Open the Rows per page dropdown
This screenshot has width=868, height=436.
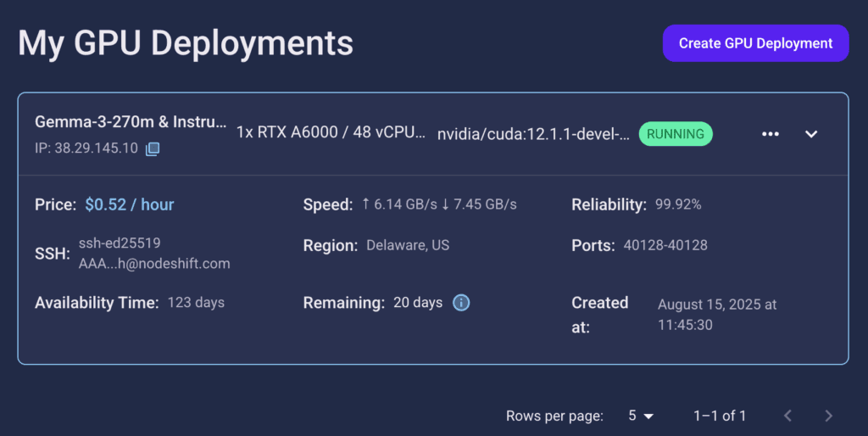coord(641,416)
